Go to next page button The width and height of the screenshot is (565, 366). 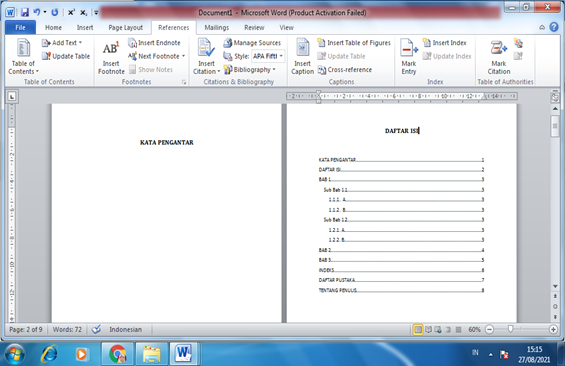pos(555,317)
